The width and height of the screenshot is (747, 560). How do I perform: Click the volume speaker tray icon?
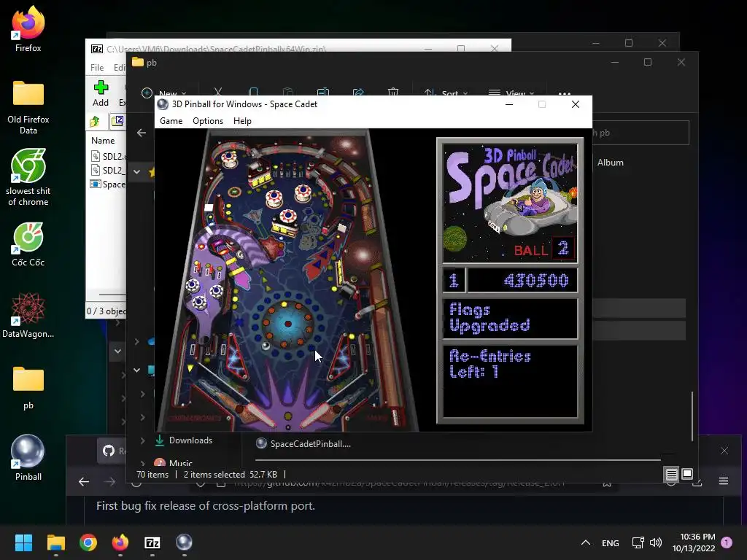pyautogui.click(x=656, y=542)
